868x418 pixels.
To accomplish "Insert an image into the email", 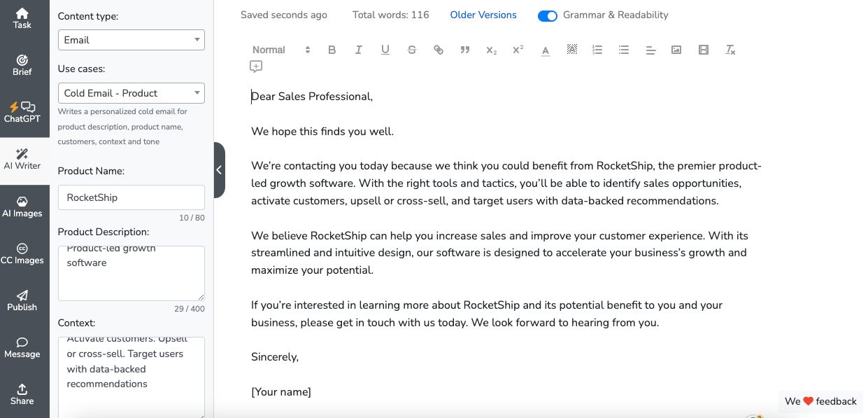I will [x=676, y=50].
